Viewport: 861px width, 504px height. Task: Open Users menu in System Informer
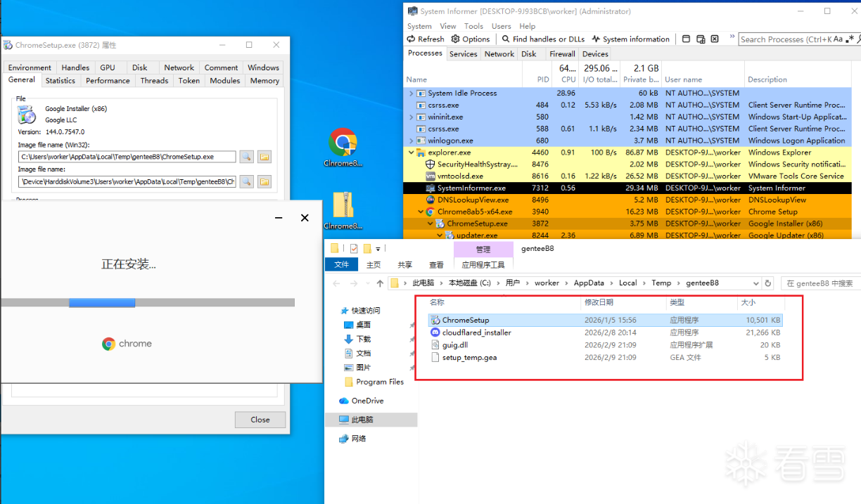coord(502,26)
